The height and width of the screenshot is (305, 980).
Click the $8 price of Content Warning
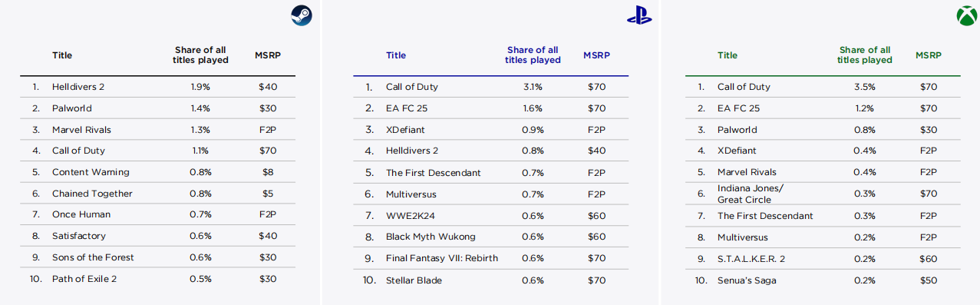click(267, 172)
